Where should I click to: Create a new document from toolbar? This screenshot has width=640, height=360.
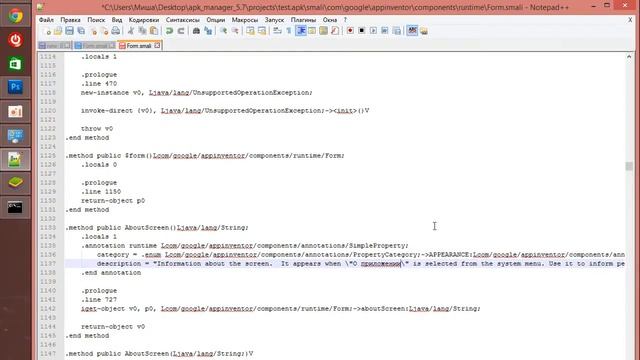click(47, 31)
